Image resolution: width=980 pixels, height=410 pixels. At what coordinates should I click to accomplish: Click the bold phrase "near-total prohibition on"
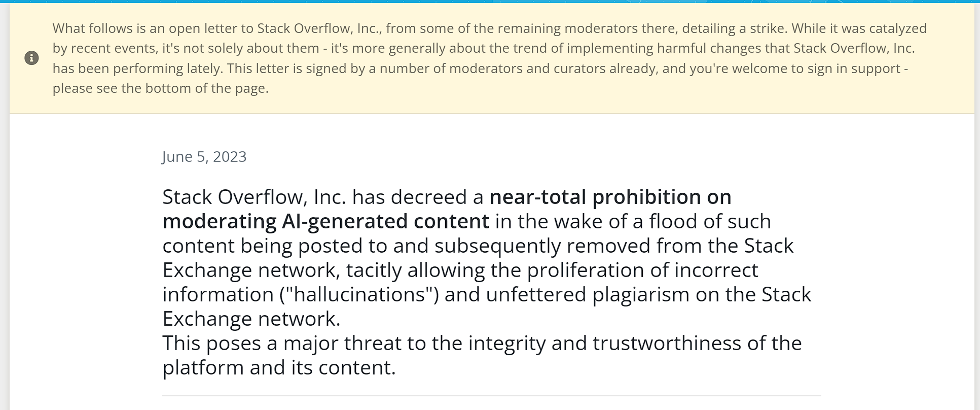pyautogui.click(x=610, y=197)
